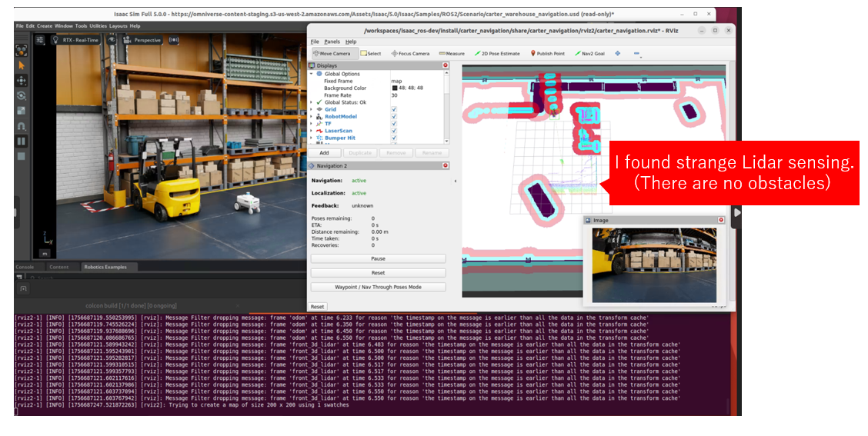Switch to the Content tab

click(x=58, y=267)
